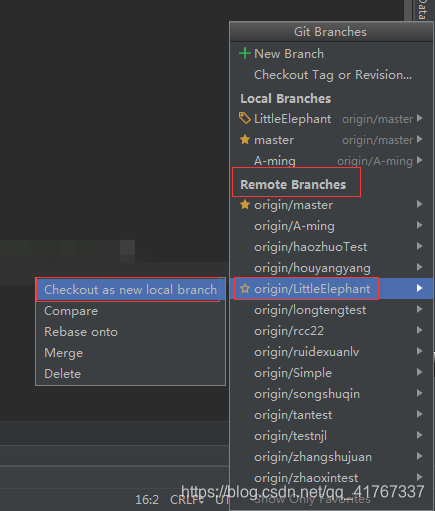Select remote branch origin/master

(331, 204)
